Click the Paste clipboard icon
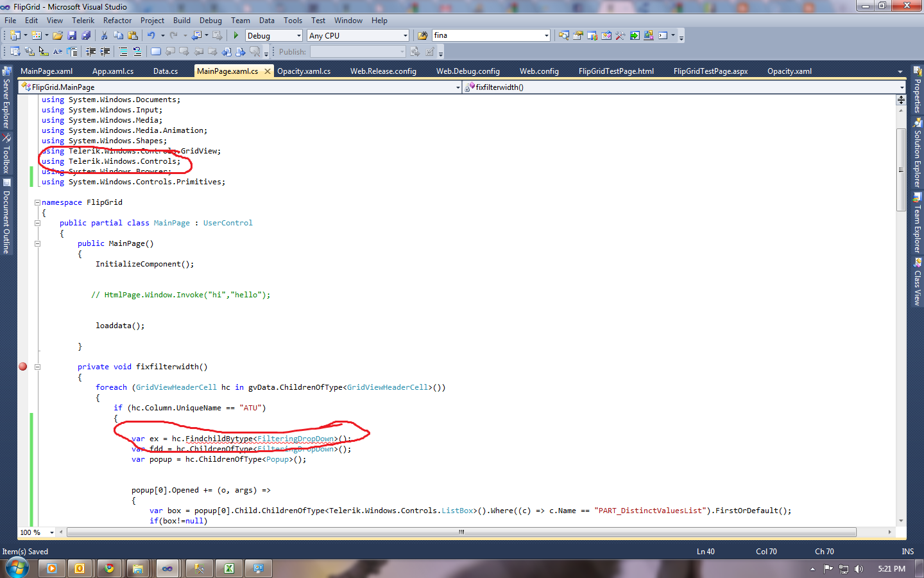 tap(133, 35)
